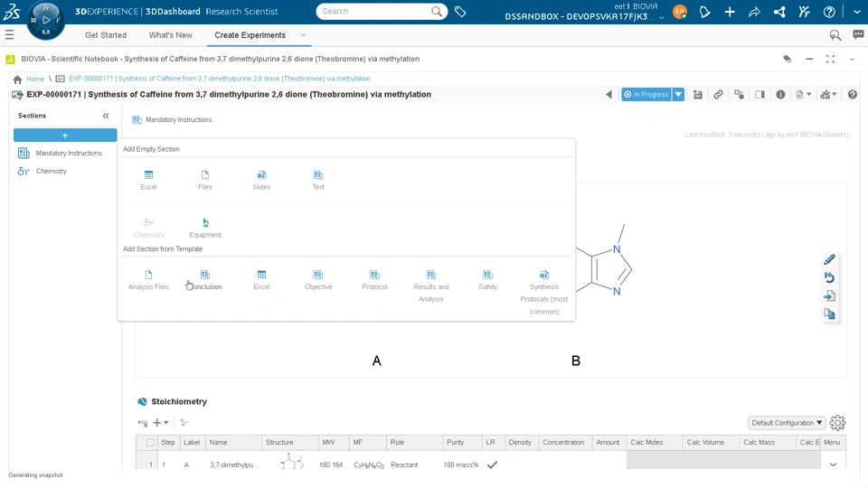The image size is (868, 488).
Task: Click the In Progress status button
Action: point(646,95)
